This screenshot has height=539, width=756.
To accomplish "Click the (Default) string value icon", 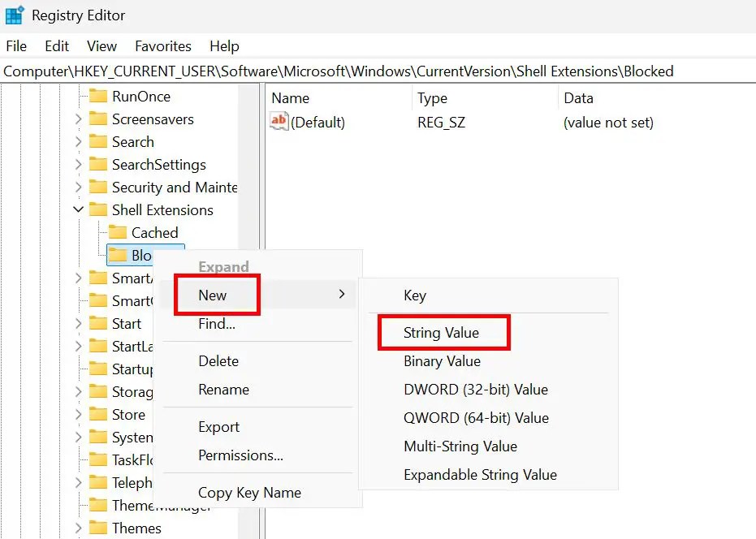I will tap(279, 122).
